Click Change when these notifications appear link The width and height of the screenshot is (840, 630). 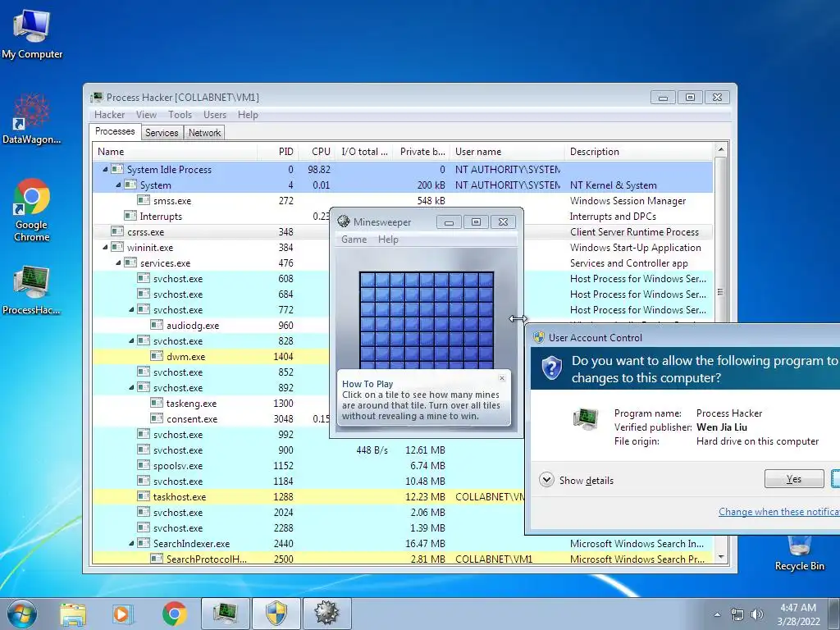(779, 512)
